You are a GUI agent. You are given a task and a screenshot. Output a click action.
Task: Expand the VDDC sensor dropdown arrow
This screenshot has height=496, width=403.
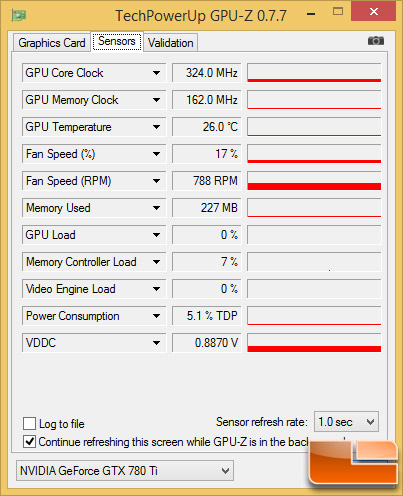pos(156,343)
